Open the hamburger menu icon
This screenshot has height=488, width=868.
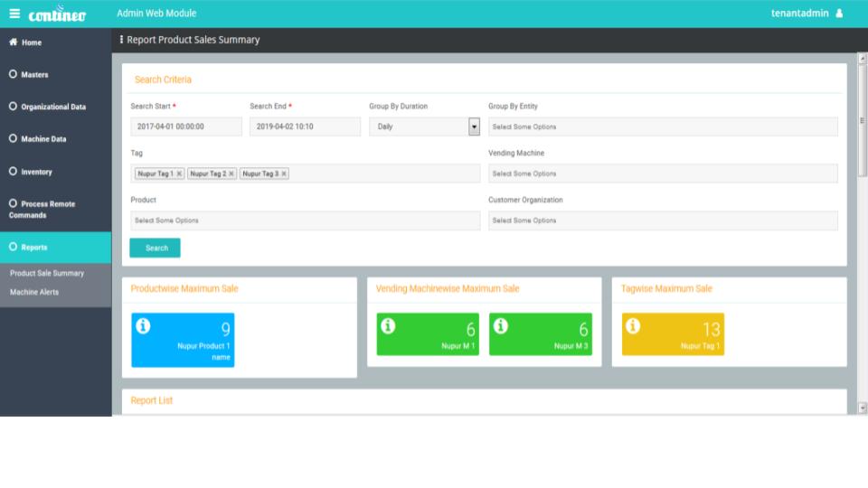[x=14, y=14]
